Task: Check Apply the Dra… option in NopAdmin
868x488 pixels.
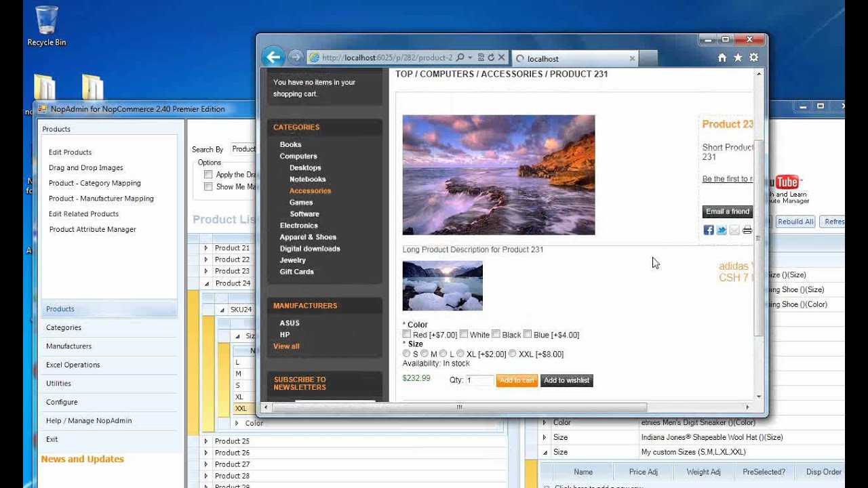Action: [x=209, y=175]
